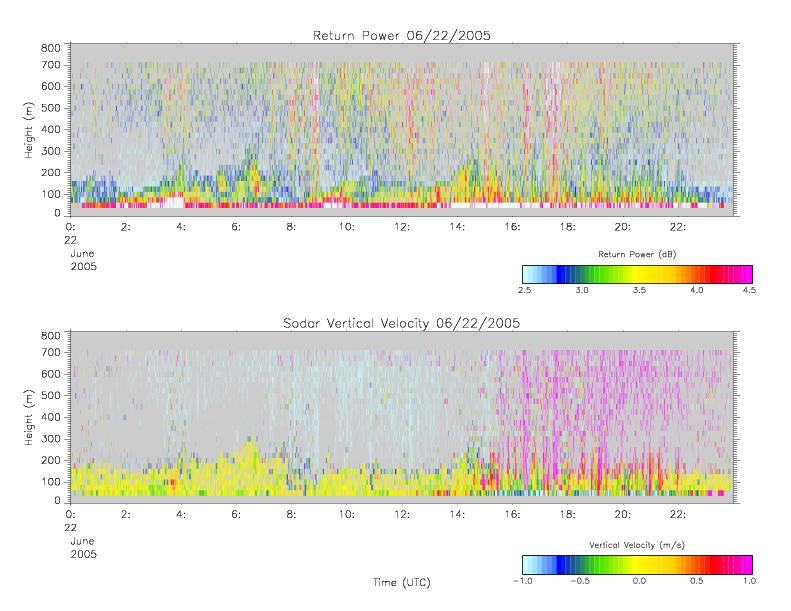Click the '-1.0' value on velocity colorbar
Image resolution: width=791 pixels, height=611 pixels.
(x=523, y=581)
